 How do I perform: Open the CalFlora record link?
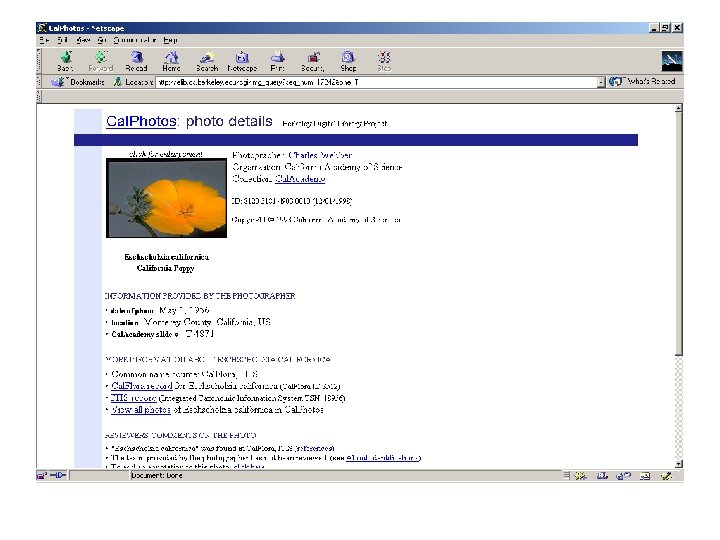[142, 386]
